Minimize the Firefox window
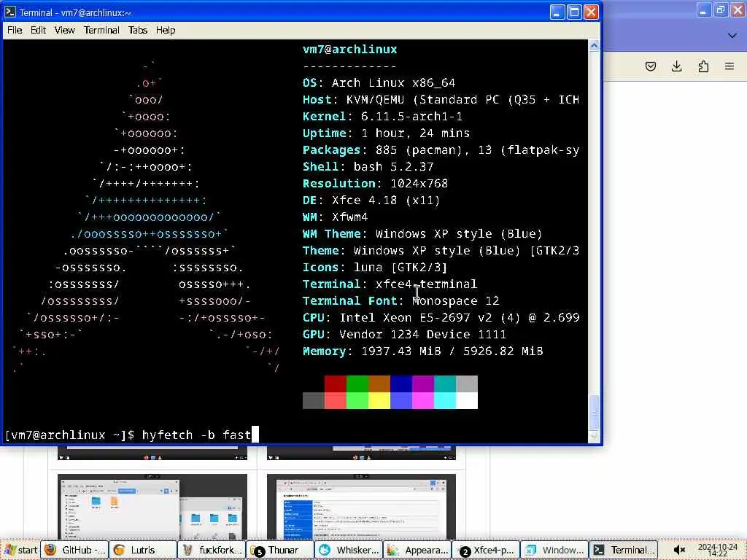The image size is (747, 560). click(x=704, y=10)
